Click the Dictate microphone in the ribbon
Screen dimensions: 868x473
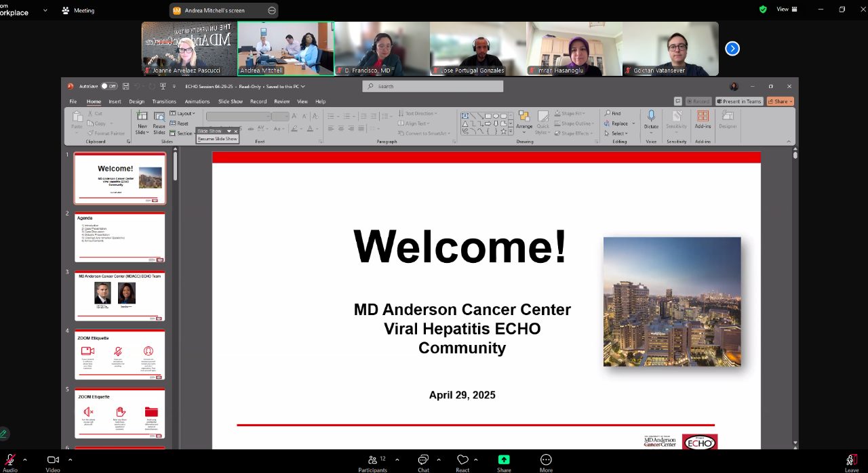coord(651,119)
